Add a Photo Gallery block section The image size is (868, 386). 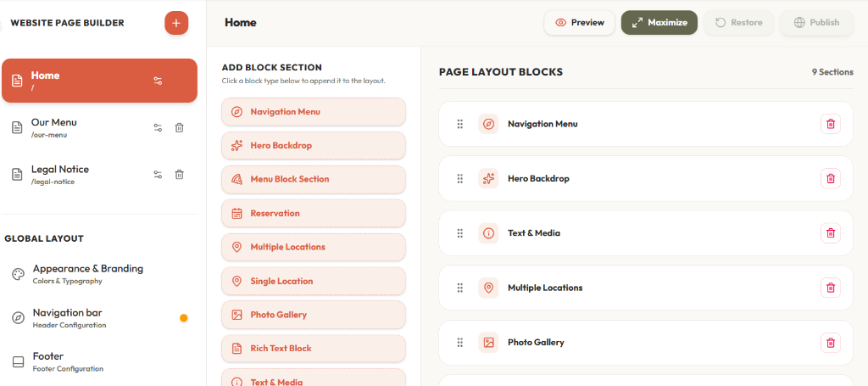coord(314,315)
